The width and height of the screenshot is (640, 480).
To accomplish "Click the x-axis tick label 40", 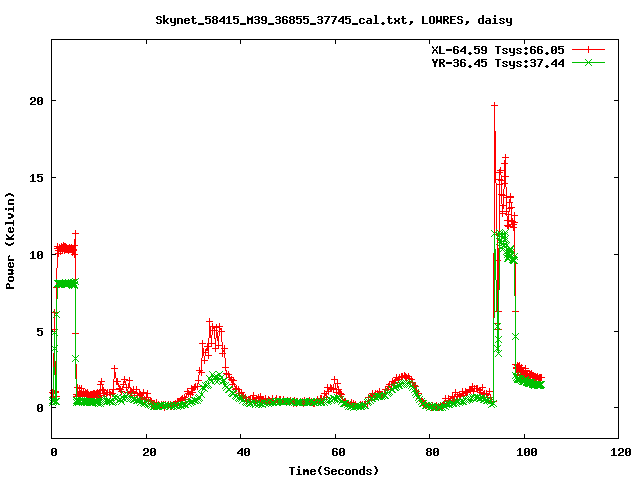I will click(x=243, y=452).
